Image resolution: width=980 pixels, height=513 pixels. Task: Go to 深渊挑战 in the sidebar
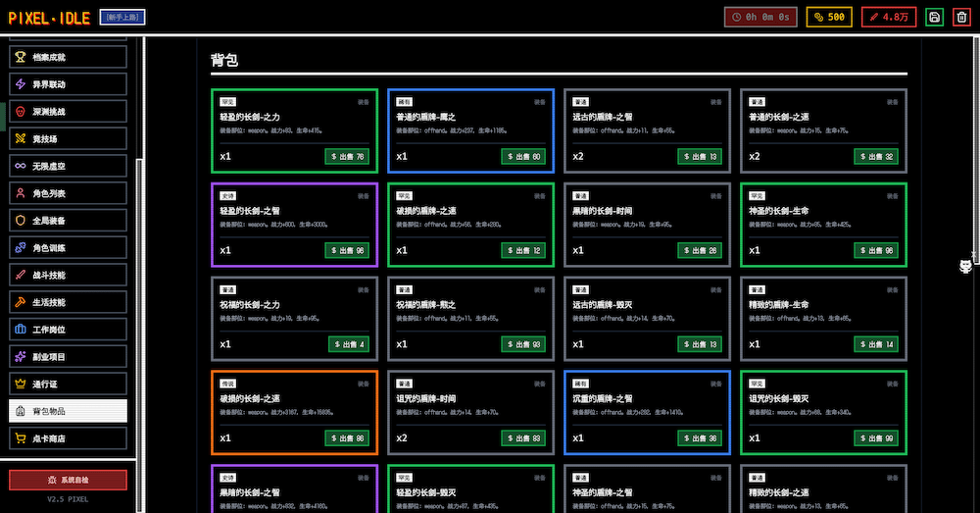tap(68, 112)
